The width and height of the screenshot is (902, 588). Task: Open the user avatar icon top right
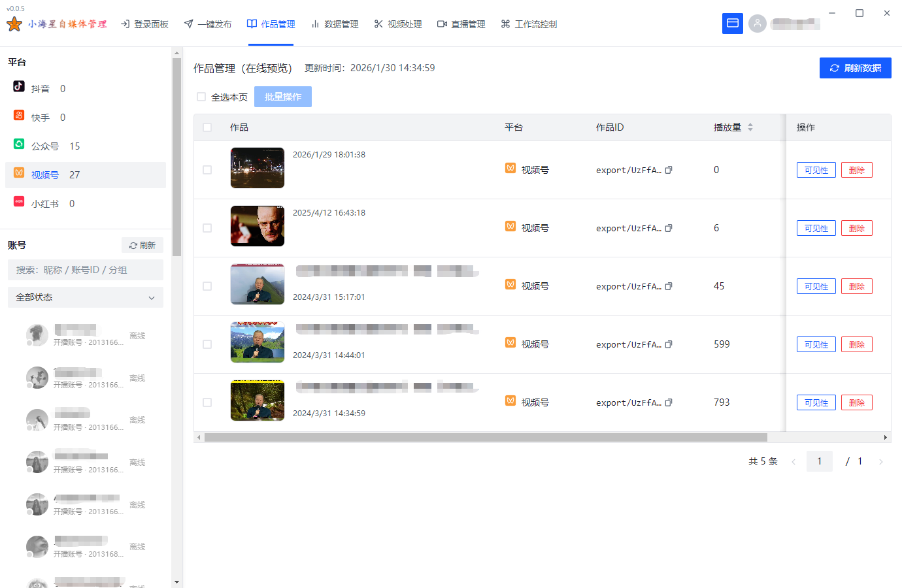point(758,23)
